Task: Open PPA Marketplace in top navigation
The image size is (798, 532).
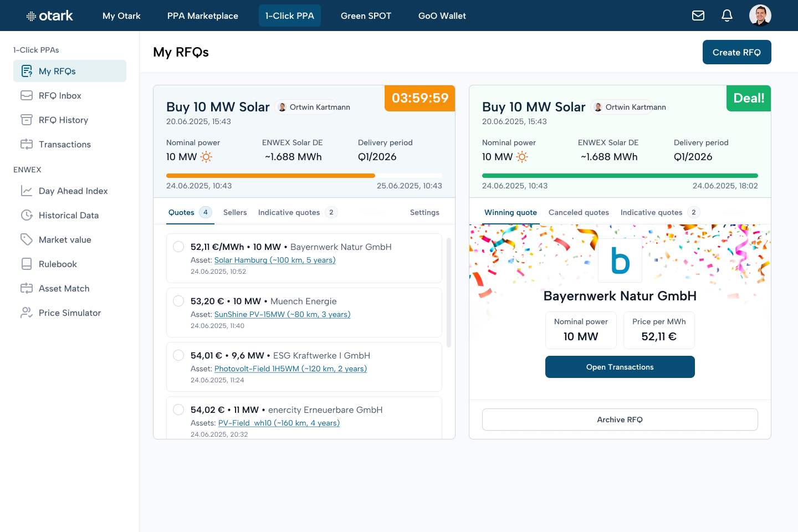Action: 203,16
